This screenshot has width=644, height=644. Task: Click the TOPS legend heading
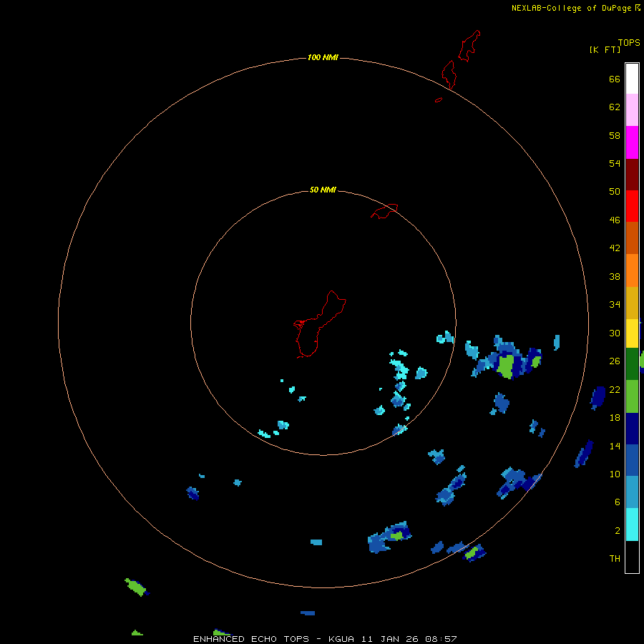629,42
